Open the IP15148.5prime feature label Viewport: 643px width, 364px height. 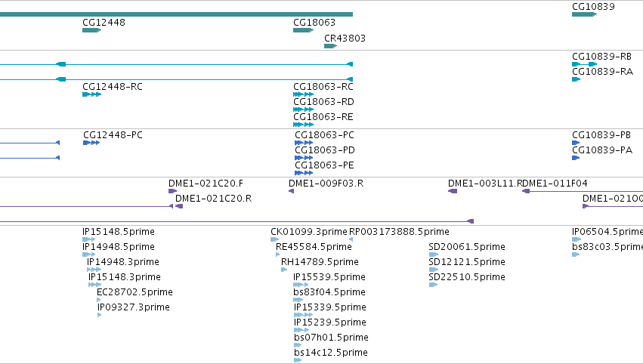coord(119,232)
